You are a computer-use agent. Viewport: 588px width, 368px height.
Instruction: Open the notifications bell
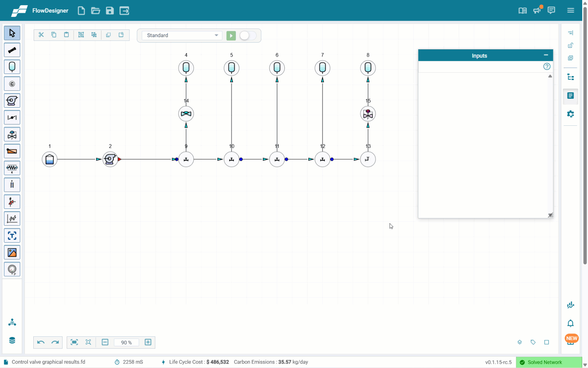point(570,323)
